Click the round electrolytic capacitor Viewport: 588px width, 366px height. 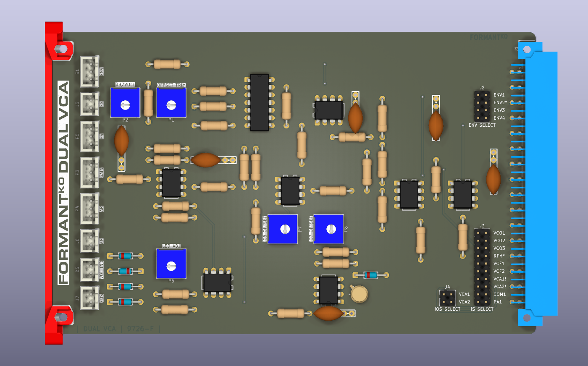pos(359,294)
